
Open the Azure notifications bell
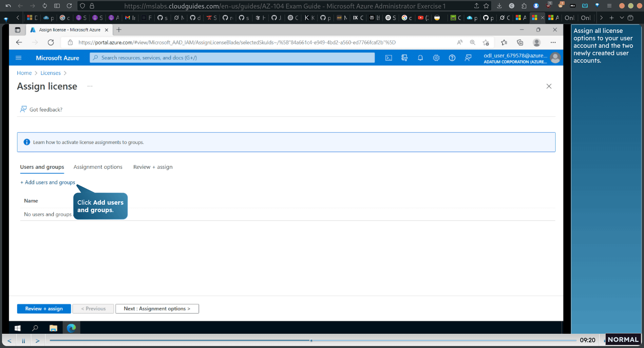pos(420,58)
